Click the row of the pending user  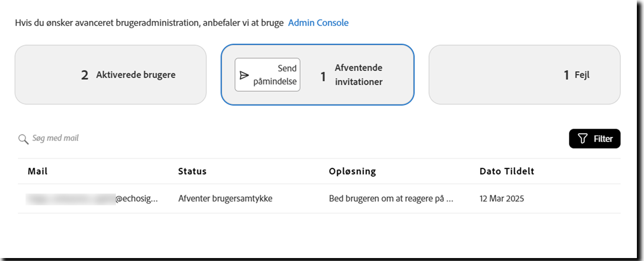coord(318,198)
